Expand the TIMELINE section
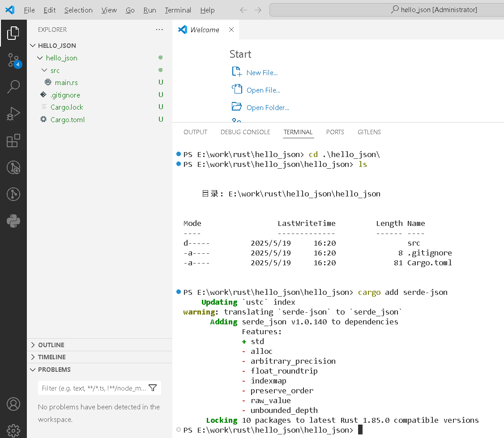Viewport: 504px width, 438px height. click(51, 357)
